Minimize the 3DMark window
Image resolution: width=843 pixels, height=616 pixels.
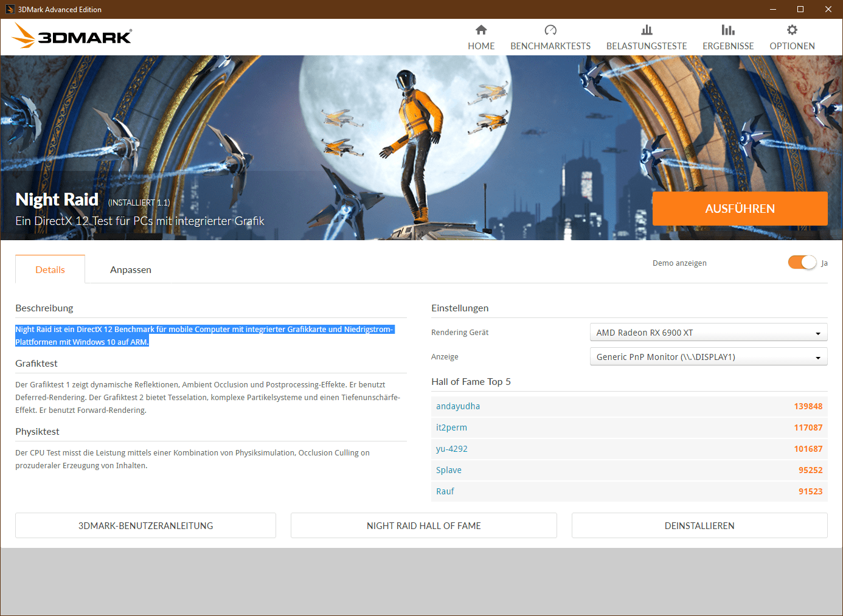[x=773, y=9]
